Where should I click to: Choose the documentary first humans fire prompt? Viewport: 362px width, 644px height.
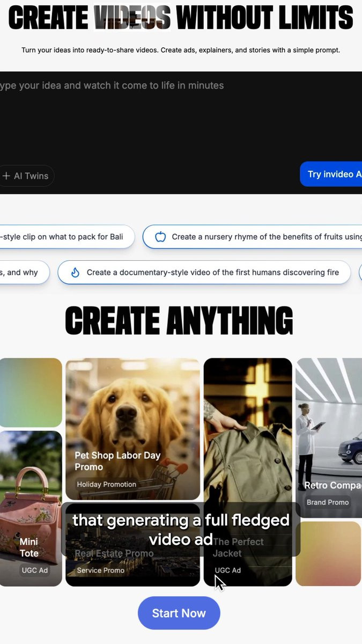click(204, 272)
